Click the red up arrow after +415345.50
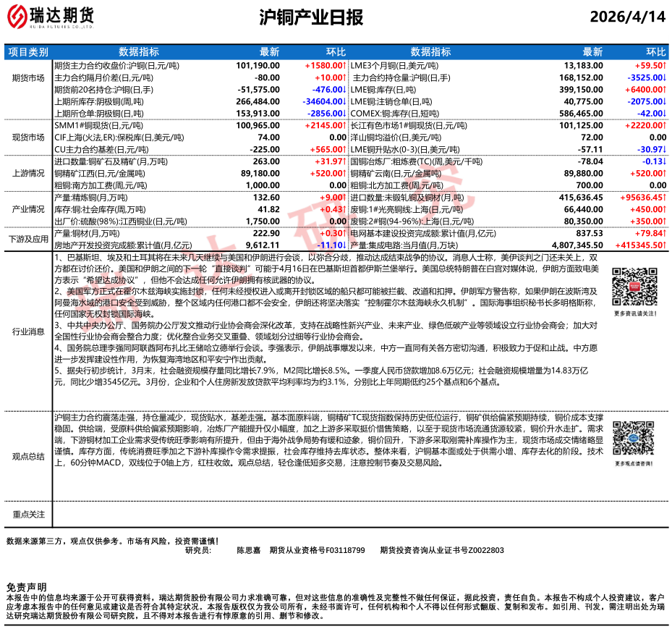Viewport: 672px width, 629px height. click(x=664, y=245)
